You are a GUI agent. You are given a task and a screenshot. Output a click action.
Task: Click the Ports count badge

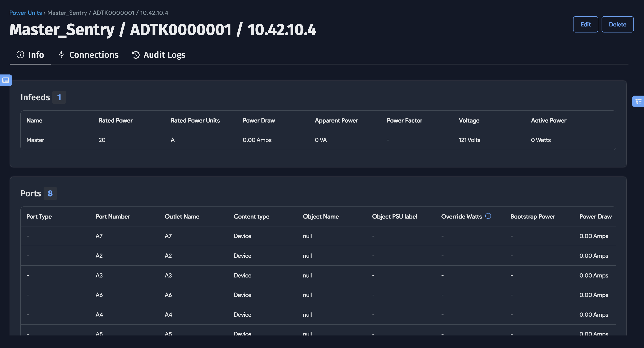(x=50, y=193)
